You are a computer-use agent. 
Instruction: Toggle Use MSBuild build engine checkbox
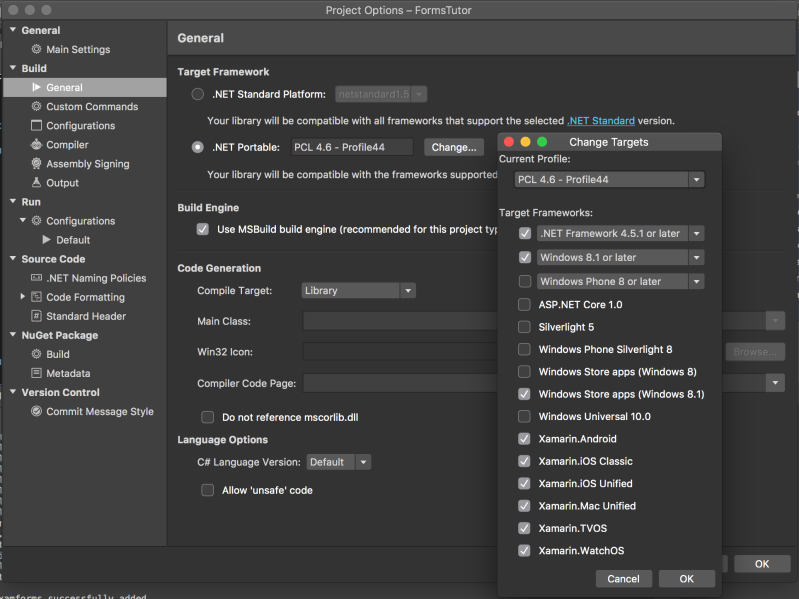203,229
